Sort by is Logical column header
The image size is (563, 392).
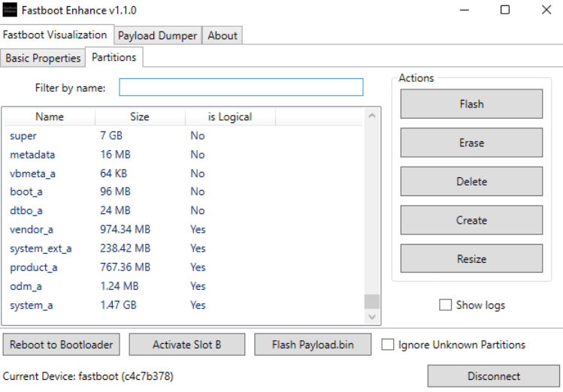(230, 116)
